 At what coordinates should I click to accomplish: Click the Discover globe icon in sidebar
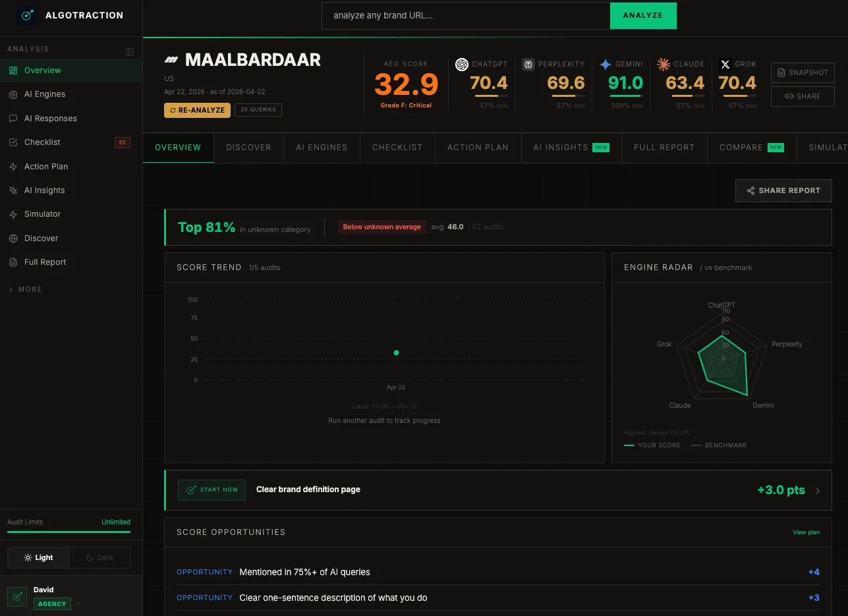pyautogui.click(x=13, y=238)
